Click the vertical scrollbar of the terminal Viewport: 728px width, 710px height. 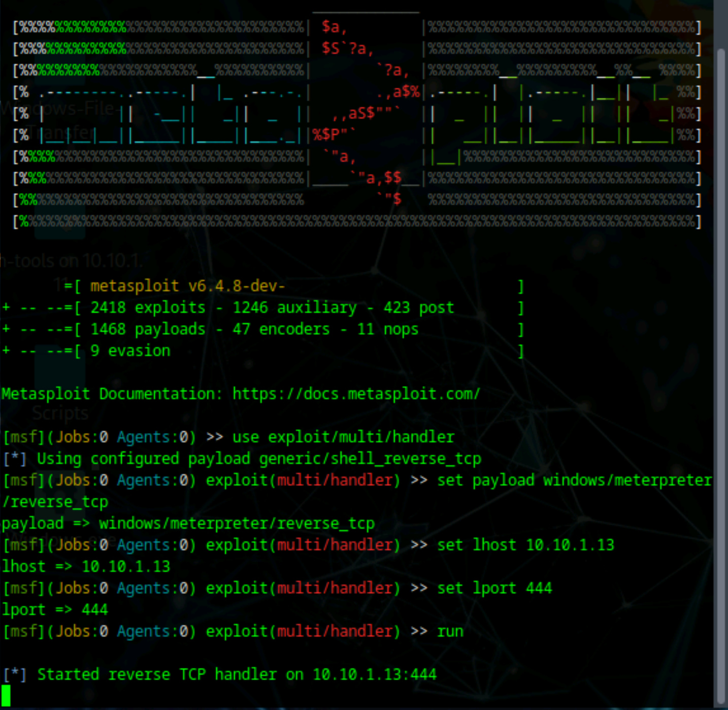coord(720,375)
